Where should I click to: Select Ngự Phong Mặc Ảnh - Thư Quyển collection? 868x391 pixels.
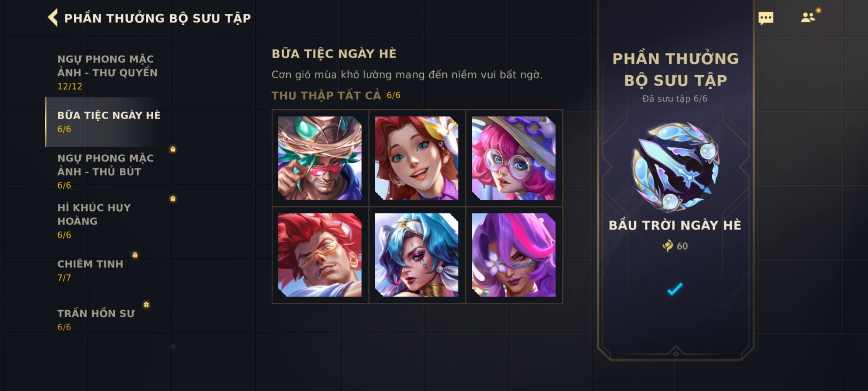pyautogui.click(x=107, y=72)
